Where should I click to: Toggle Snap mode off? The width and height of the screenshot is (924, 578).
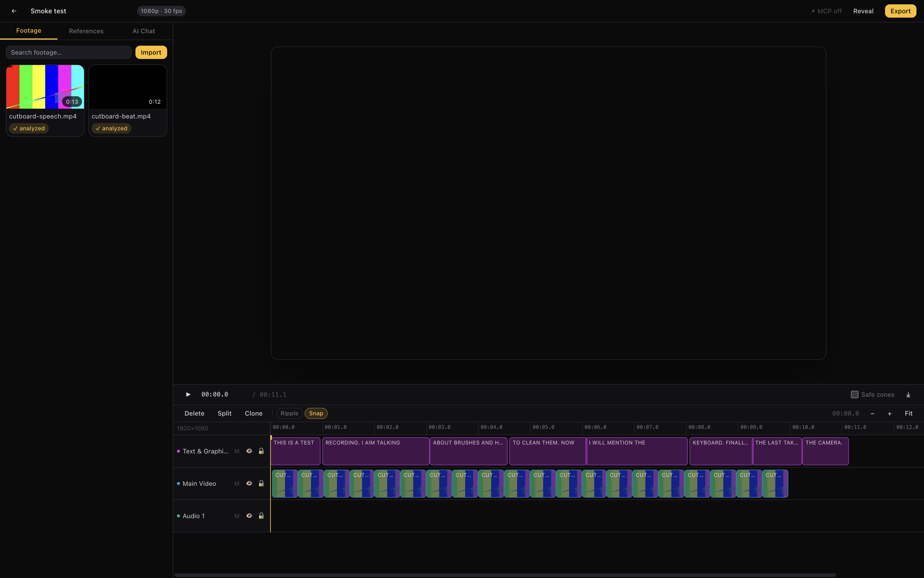click(x=316, y=414)
